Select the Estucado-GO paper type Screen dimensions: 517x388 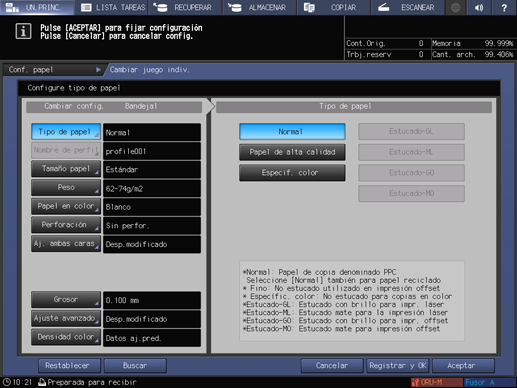pos(411,173)
